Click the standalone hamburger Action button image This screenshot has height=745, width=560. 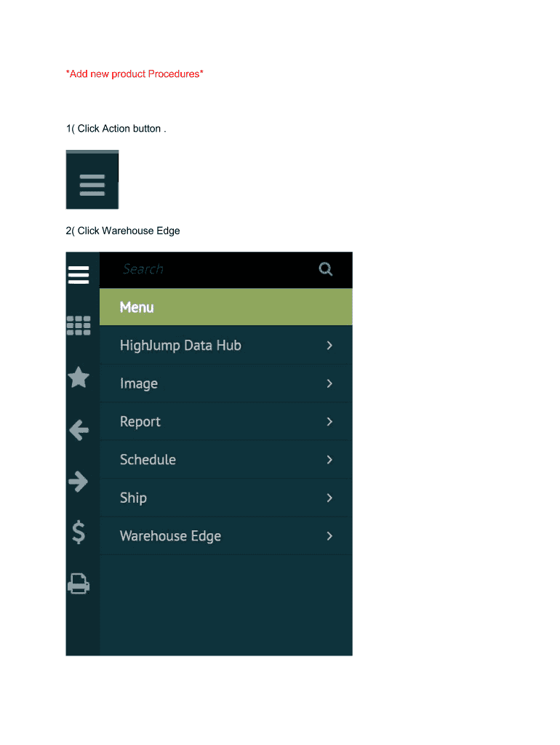click(92, 180)
